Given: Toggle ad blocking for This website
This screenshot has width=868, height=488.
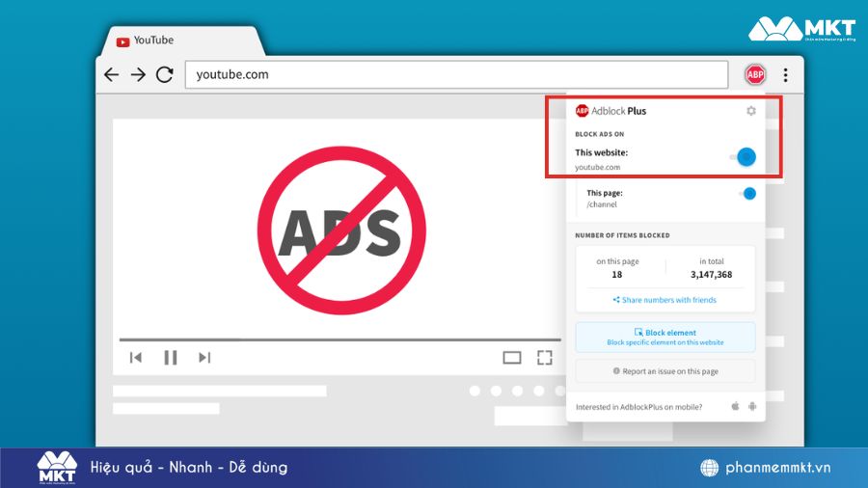Looking at the screenshot, I should point(743,157).
